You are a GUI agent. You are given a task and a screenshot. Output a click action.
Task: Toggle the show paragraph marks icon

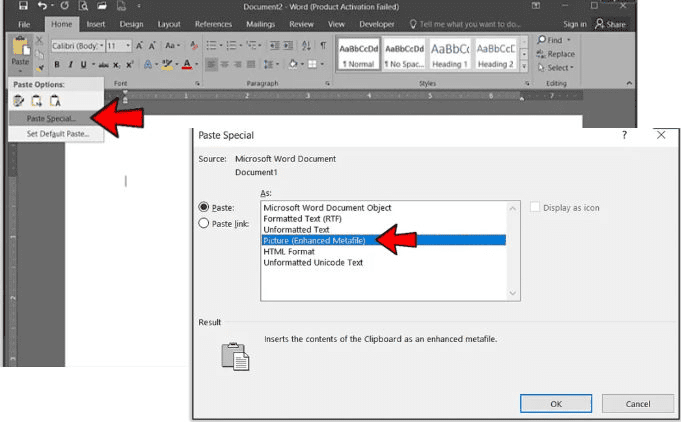pos(323,45)
